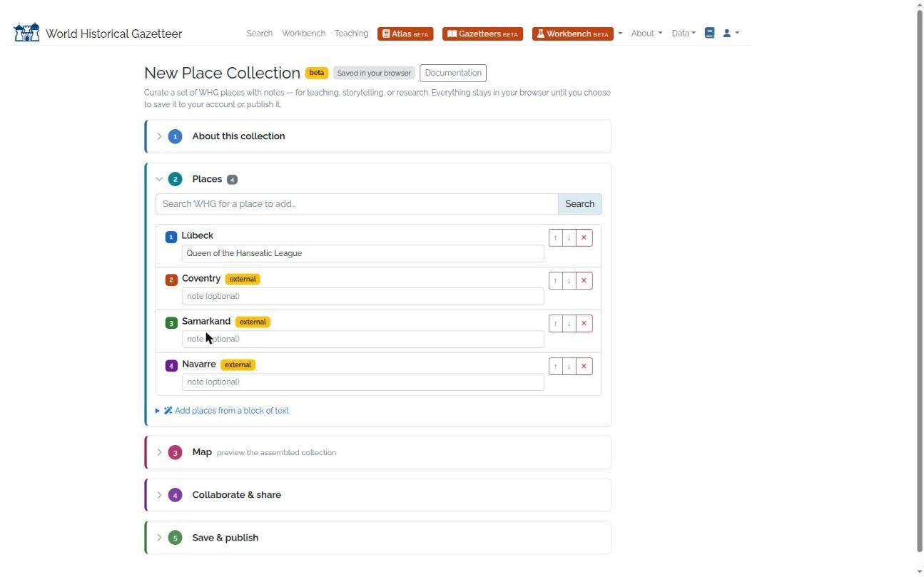Expand the Save & publish section
The width and height of the screenshot is (924, 577).
(x=378, y=538)
